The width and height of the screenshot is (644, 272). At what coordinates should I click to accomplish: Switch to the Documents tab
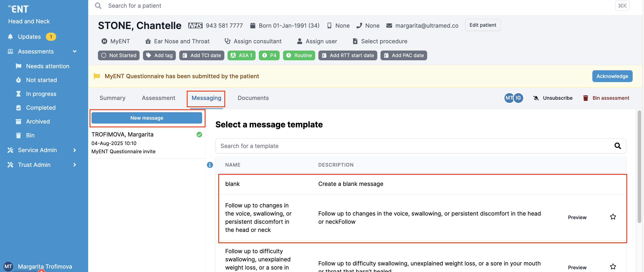coord(253,98)
